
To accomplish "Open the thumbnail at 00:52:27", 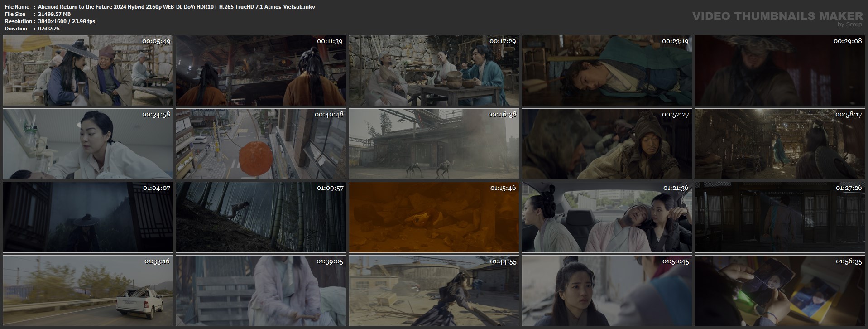I will [x=607, y=144].
